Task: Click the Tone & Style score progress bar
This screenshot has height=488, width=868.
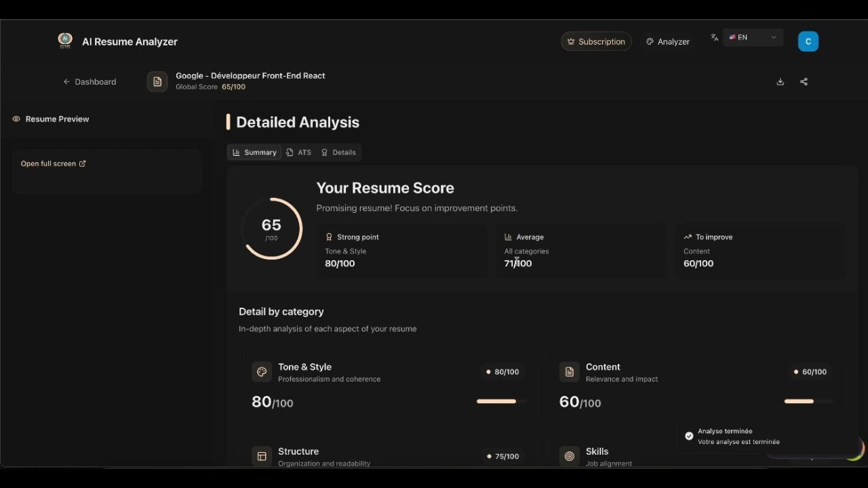Action: tap(497, 401)
